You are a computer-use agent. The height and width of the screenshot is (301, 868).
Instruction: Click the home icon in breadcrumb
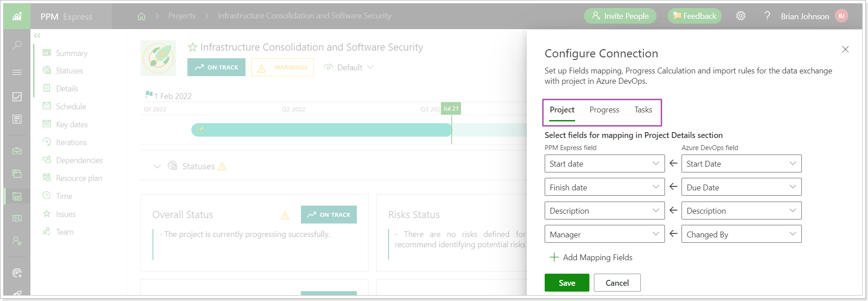click(141, 16)
